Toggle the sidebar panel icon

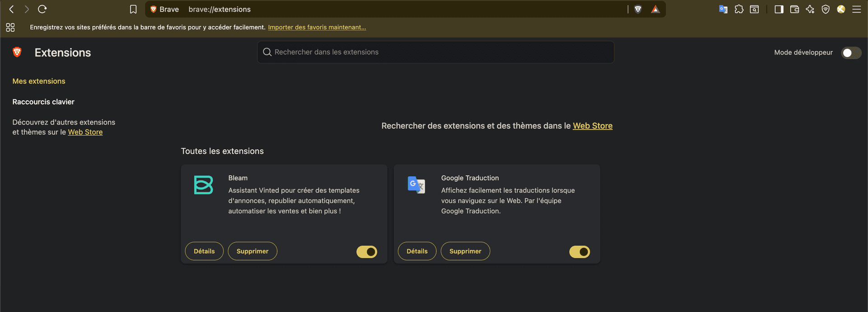coord(779,9)
